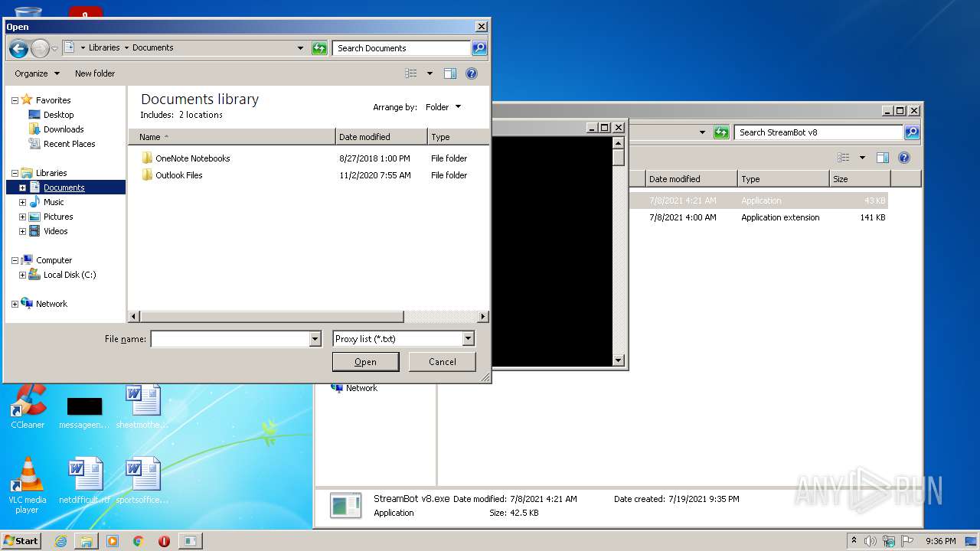Image resolution: width=980 pixels, height=551 pixels.
Task: Show hidden tray icons arrow
Action: [x=854, y=540]
